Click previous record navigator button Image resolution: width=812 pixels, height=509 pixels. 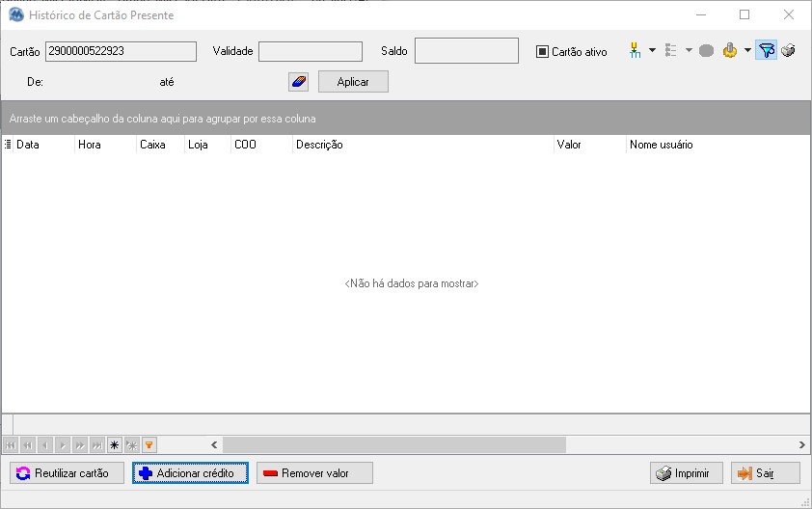click(45, 444)
